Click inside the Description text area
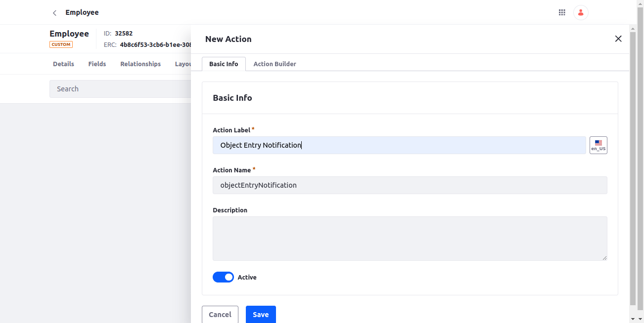This screenshot has height=323, width=644. click(x=410, y=239)
